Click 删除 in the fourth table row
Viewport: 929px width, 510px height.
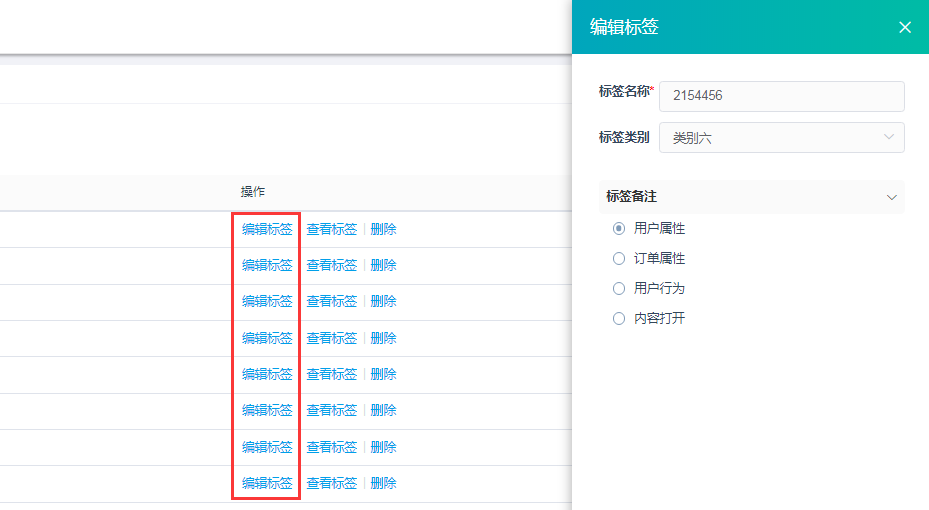[x=383, y=338]
